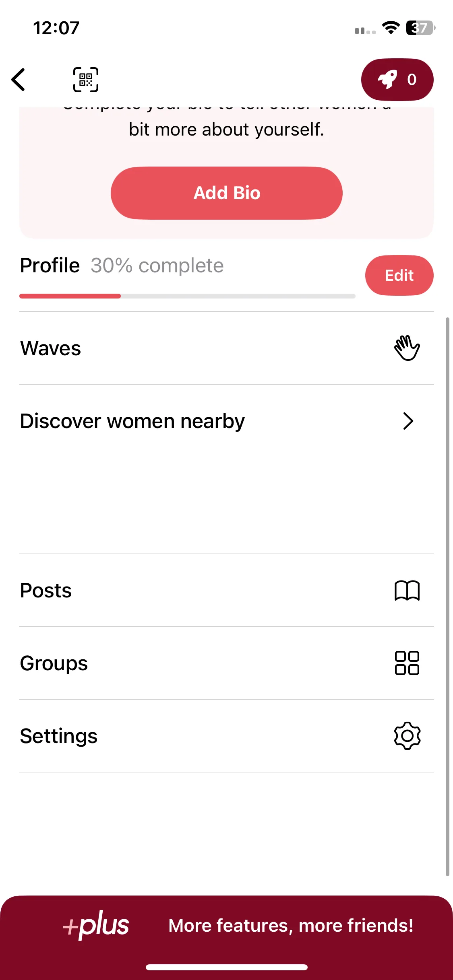Screen dimensions: 453x980
Task: Tap the open book Posts icon
Action: click(407, 591)
